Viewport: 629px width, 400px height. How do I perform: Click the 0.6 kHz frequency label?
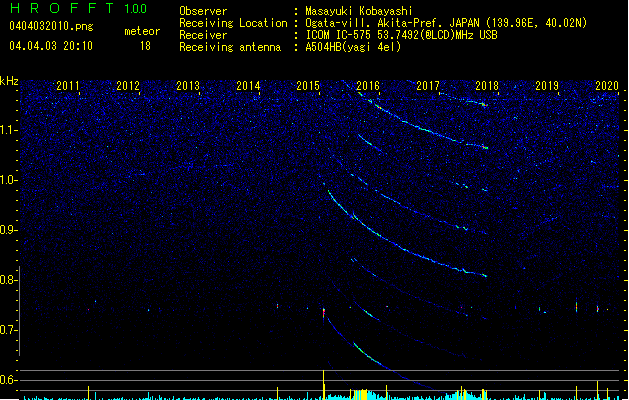tap(9, 380)
